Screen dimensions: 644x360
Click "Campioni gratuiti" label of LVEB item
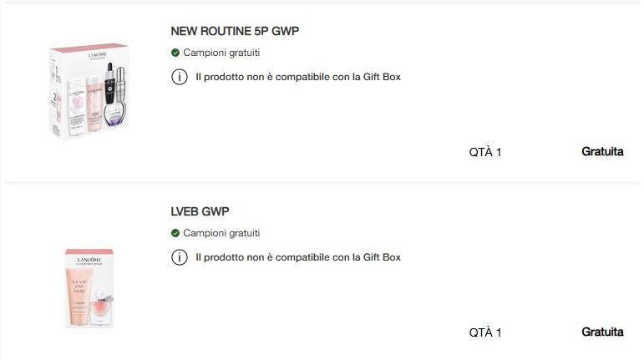coord(221,233)
